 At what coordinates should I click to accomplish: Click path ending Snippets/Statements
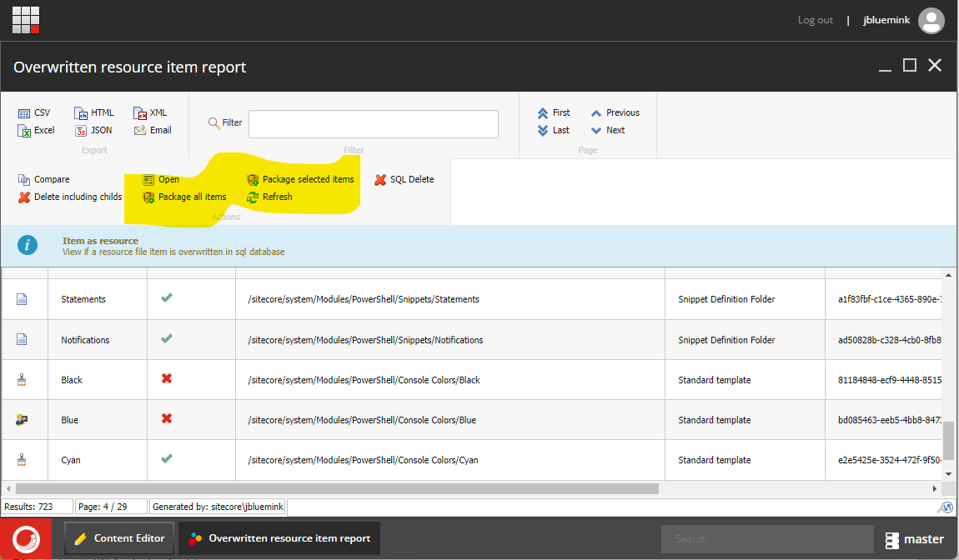tap(364, 299)
